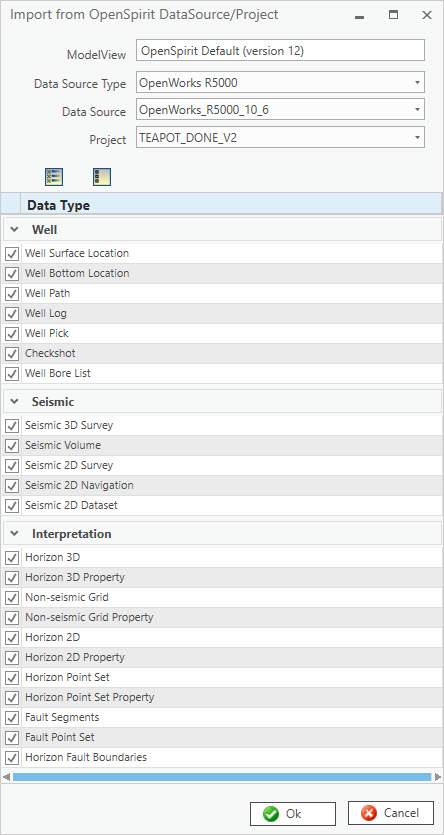Click the horizontal scrollbar at list bottom

[221, 777]
